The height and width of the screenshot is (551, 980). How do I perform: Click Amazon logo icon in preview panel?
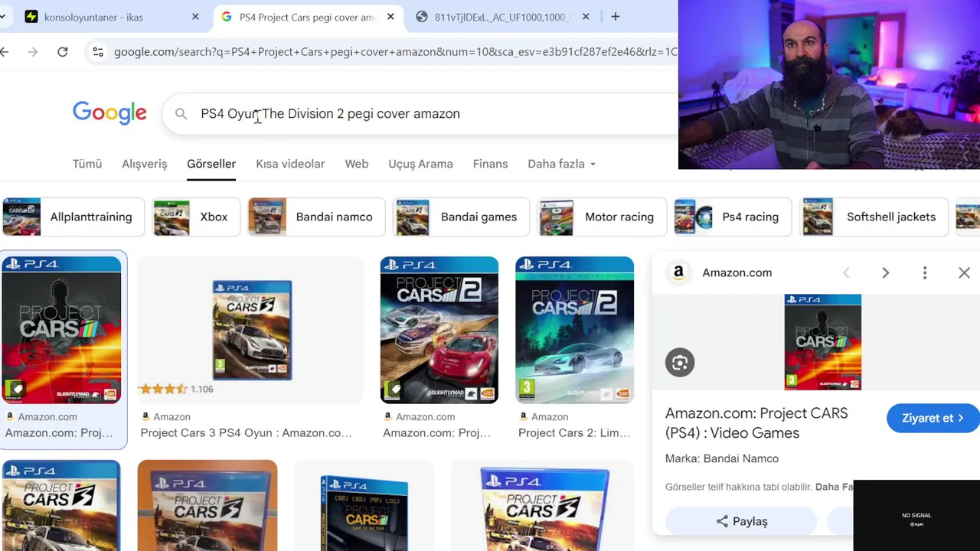tap(678, 272)
